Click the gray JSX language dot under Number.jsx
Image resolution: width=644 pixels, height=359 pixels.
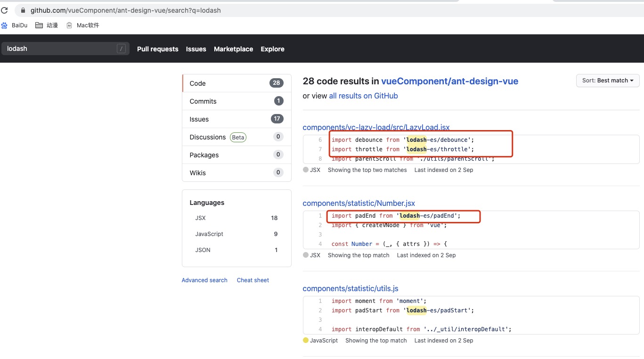pyautogui.click(x=306, y=255)
